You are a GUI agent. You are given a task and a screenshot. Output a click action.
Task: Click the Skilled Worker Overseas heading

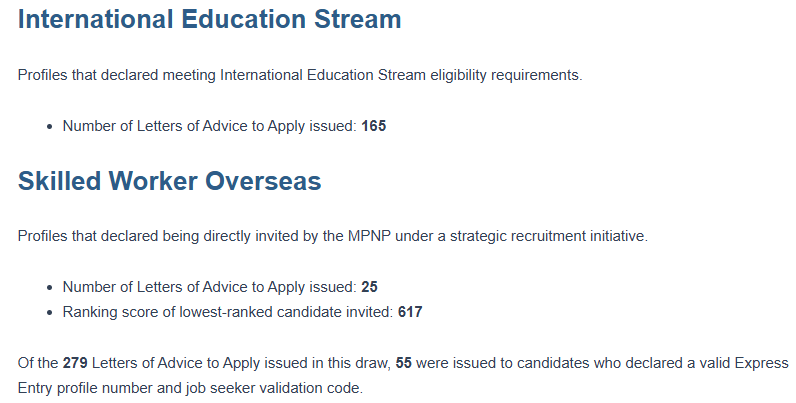pyautogui.click(x=170, y=181)
